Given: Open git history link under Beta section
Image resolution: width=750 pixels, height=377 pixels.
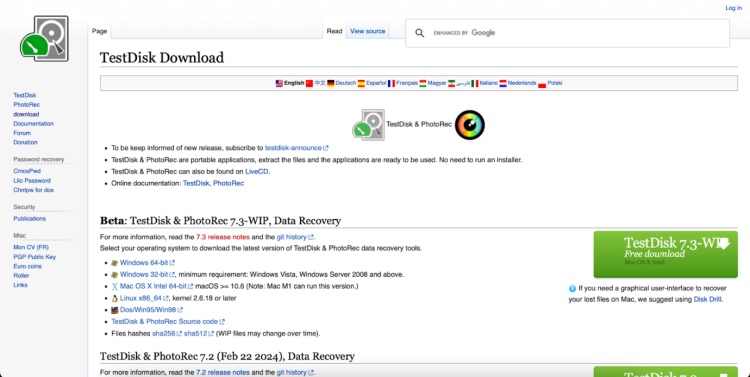Looking at the screenshot, I should 295,237.
